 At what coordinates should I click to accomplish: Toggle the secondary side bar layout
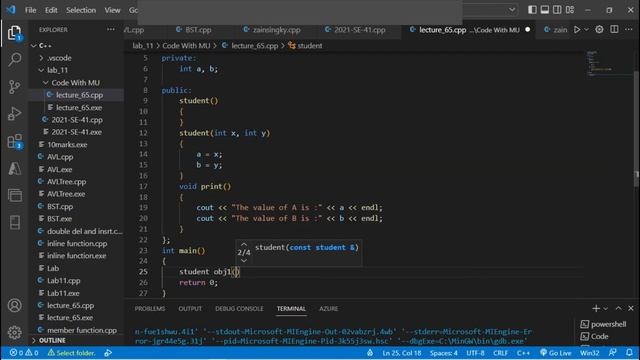click(557, 10)
